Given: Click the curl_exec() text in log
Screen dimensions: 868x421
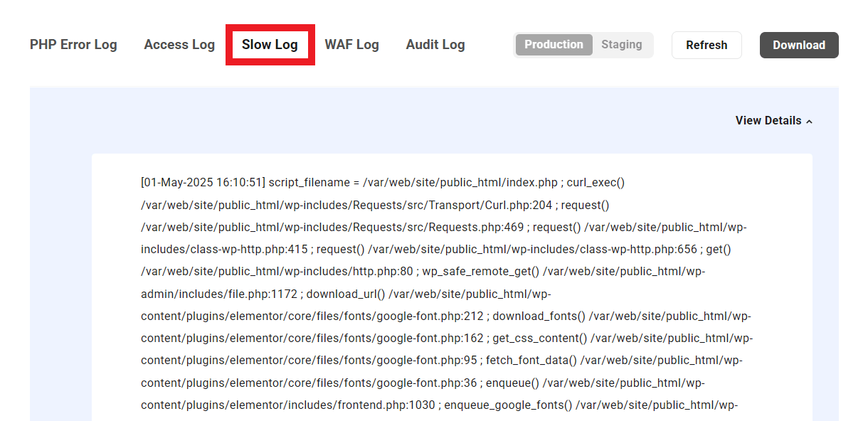Looking at the screenshot, I should point(596,183).
